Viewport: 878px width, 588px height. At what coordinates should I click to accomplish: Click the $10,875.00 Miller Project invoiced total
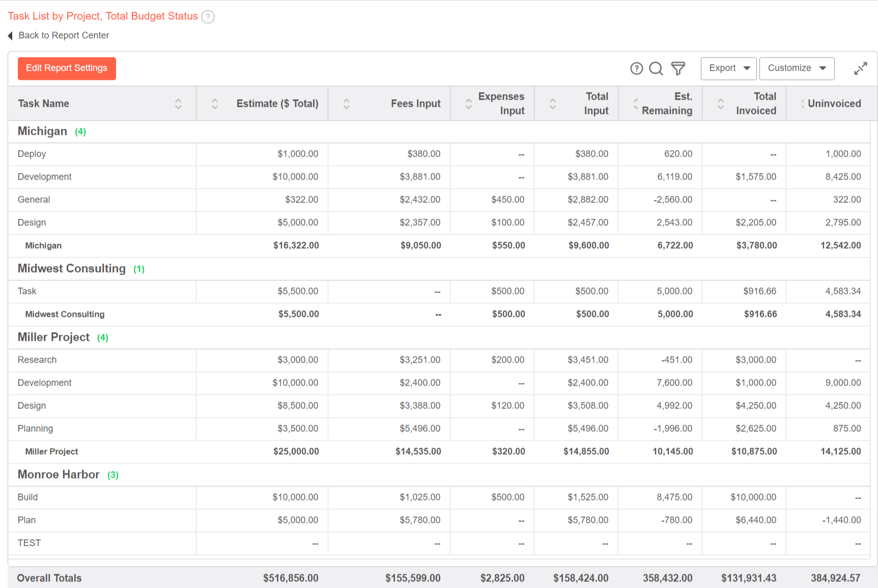point(754,452)
